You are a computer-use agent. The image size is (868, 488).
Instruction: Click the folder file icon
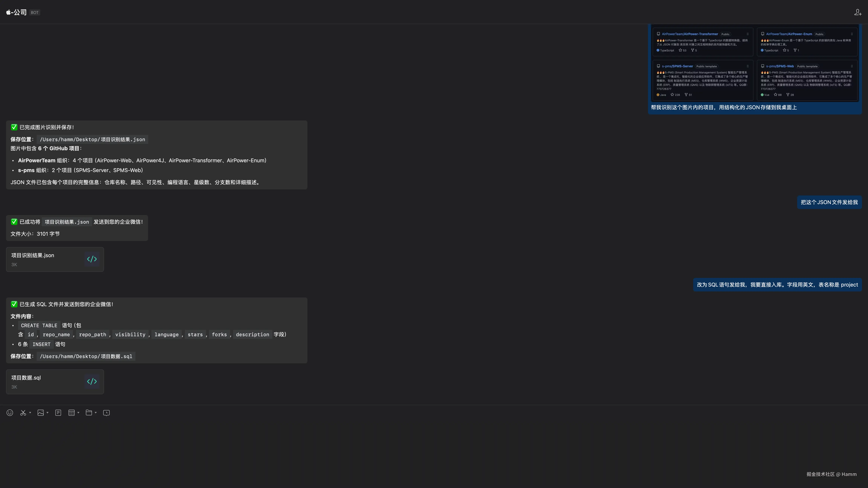89,413
